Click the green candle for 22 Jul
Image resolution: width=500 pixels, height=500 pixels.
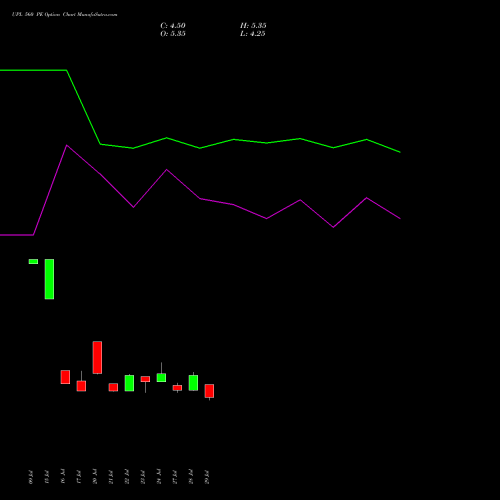point(129,383)
